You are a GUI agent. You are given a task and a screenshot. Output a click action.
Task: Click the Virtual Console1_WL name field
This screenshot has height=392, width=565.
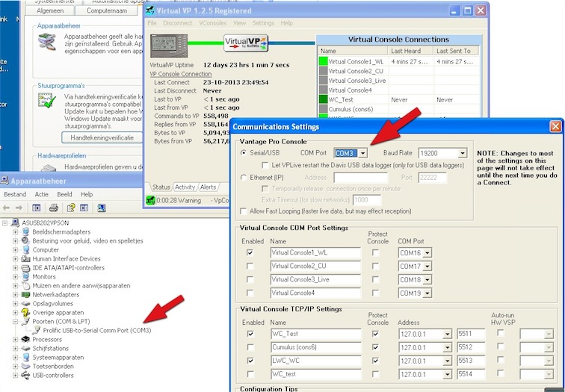[315, 252]
